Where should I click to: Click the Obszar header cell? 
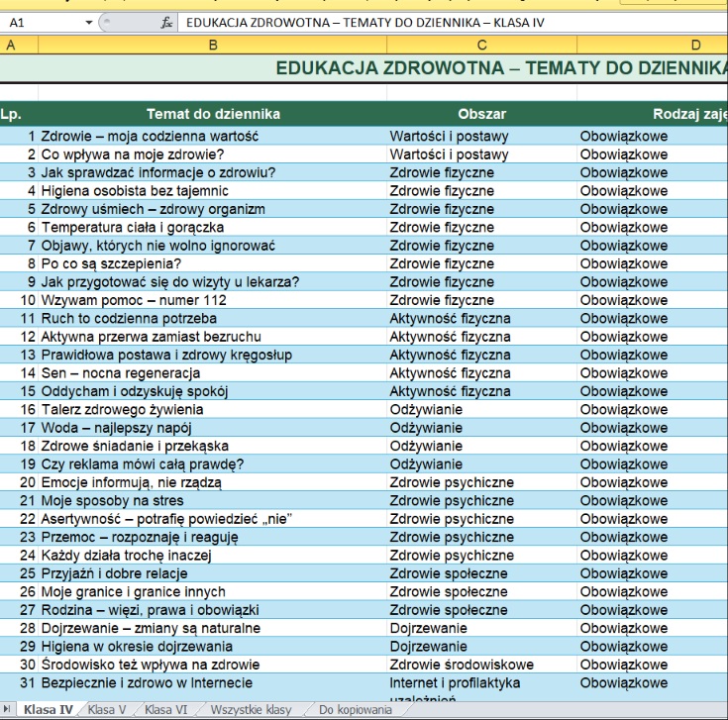coord(482,114)
